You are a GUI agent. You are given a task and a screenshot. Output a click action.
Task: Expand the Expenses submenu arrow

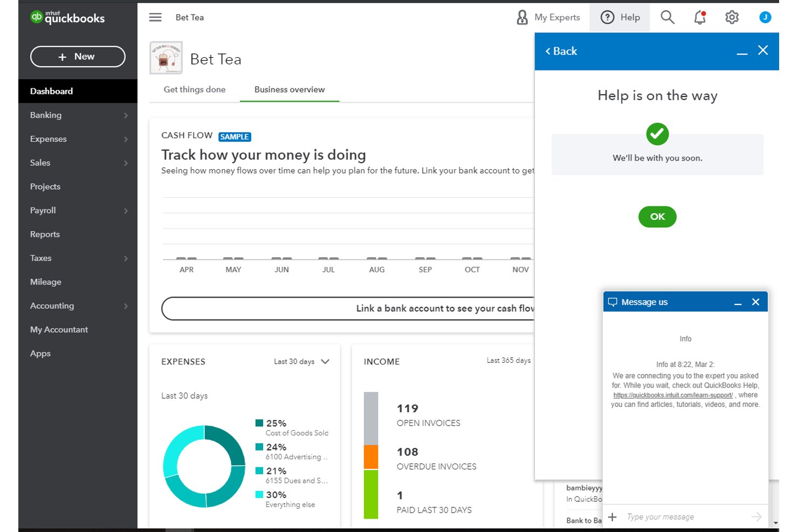[x=126, y=139]
